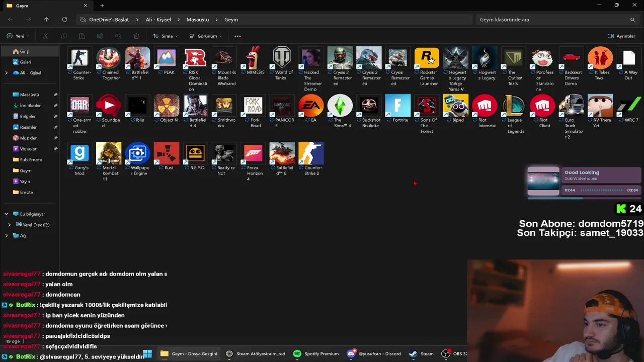The width and height of the screenshot is (644, 362).
Task: Select the Soundpad shortcut icon
Action: 109,105
